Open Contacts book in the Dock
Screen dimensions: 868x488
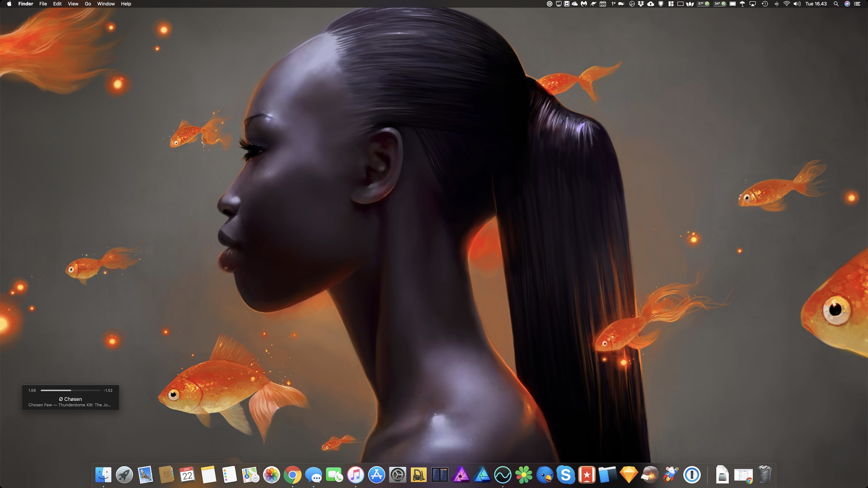(x=166, y=475)
